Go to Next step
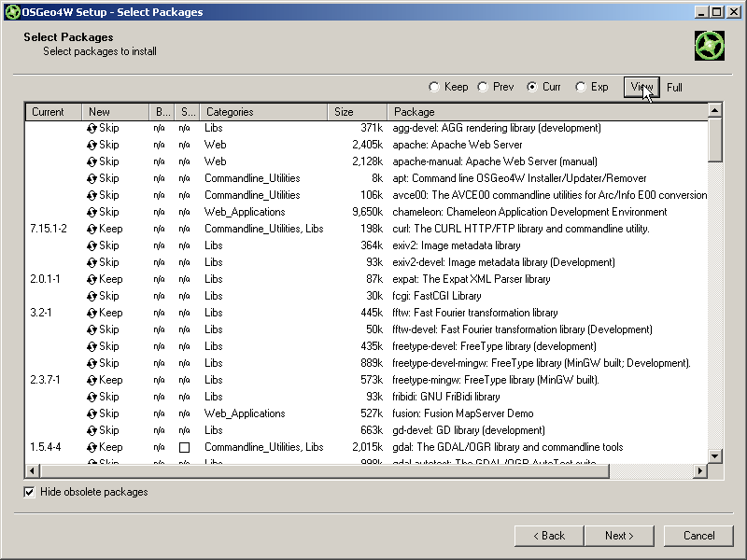Viewport: 747px width, 560px height. [619, 536]
